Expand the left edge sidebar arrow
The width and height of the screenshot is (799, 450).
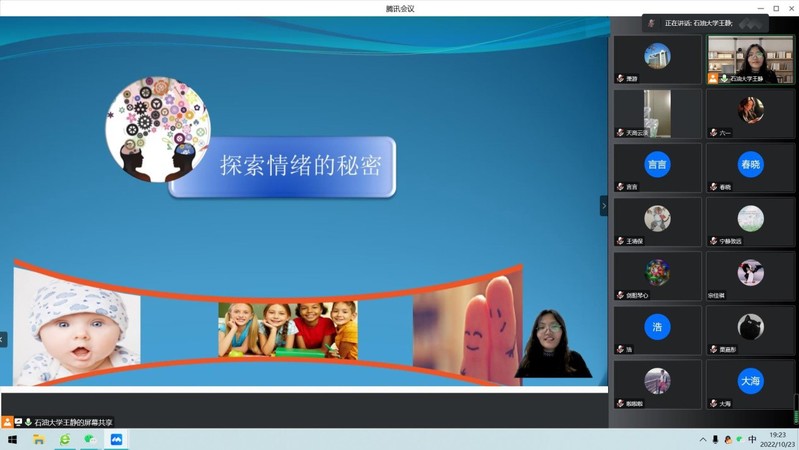tap(3, 339)
